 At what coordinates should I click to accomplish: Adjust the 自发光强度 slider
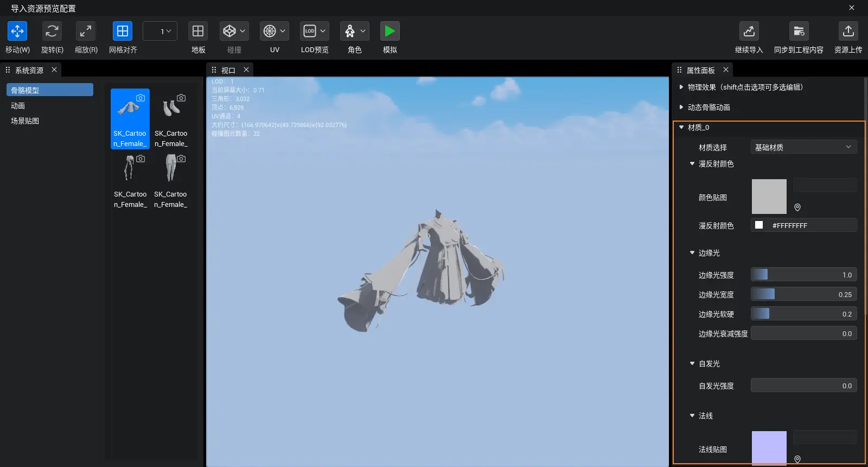click(804, 386)
